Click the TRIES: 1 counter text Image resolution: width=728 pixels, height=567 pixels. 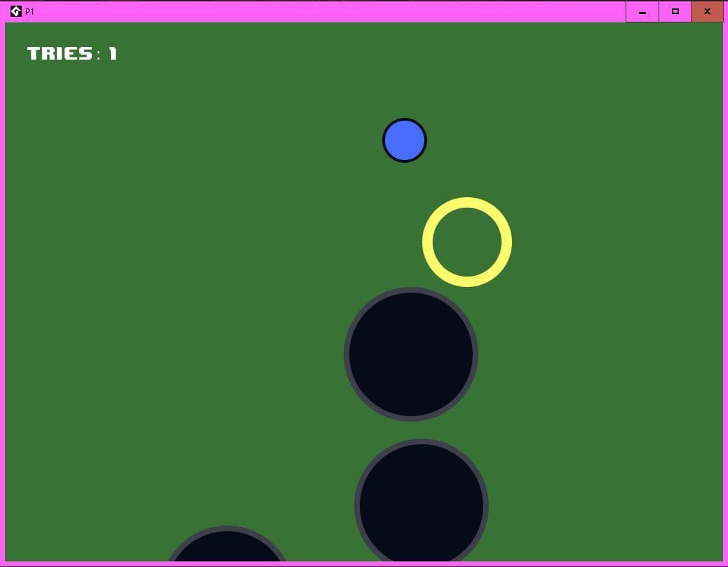tap(72, 53)
